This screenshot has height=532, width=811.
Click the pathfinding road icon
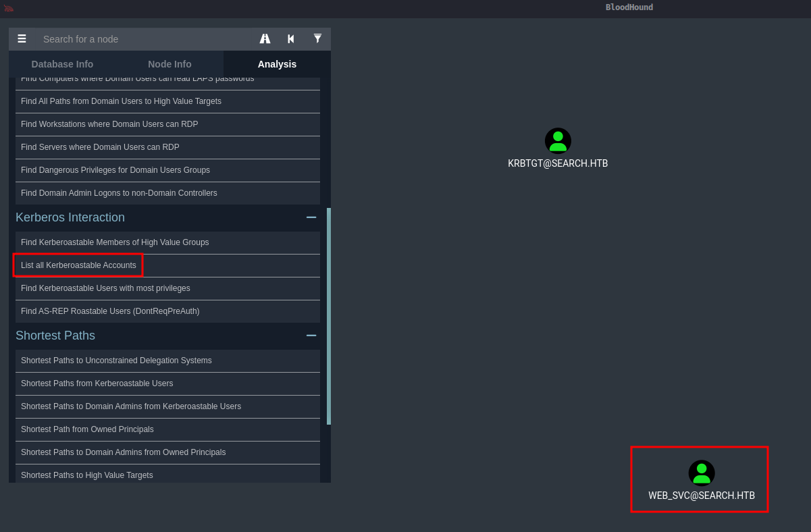(265, 38)
